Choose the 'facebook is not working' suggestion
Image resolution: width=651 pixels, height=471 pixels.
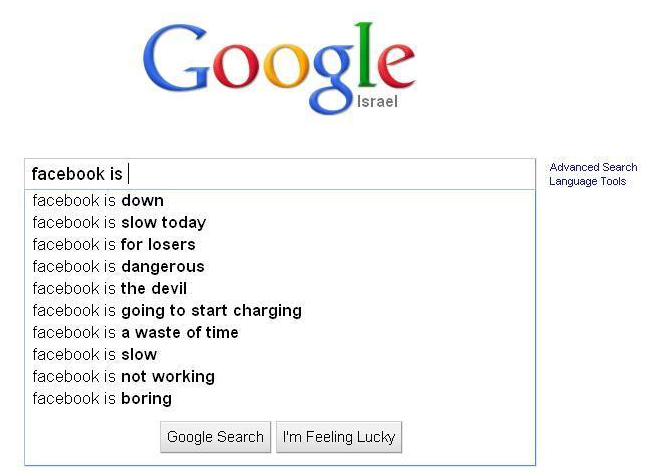tap(123, 376)
